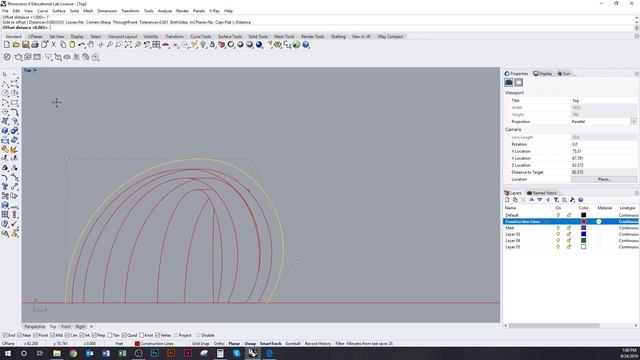Toggle the Near object snap checkbox
Viewport: 640px width, 360px height.
20,336
